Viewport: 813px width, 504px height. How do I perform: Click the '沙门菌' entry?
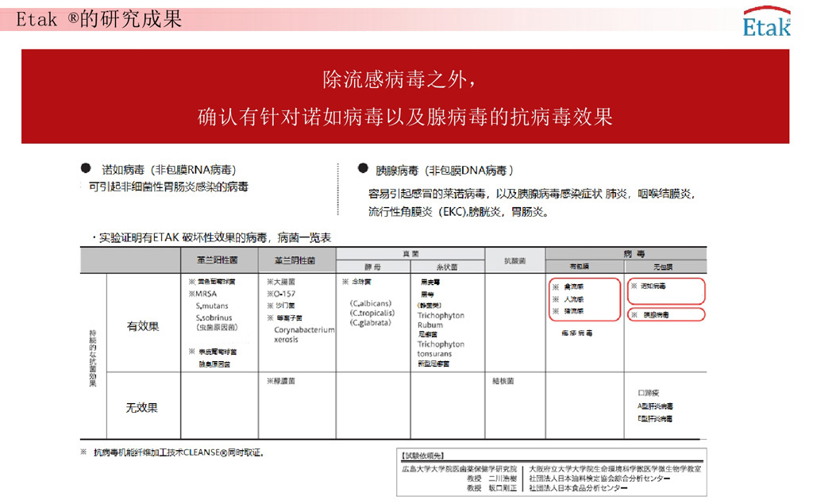pyautogui.click(x=285, y=306)
